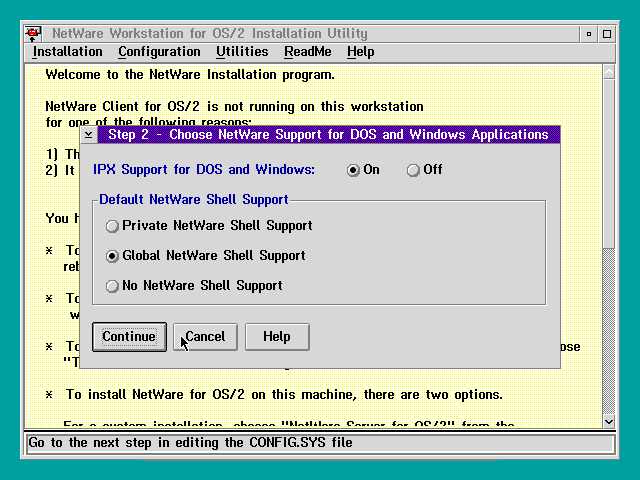Maximize the NetWare Installation Utility window

pos(607,34)
